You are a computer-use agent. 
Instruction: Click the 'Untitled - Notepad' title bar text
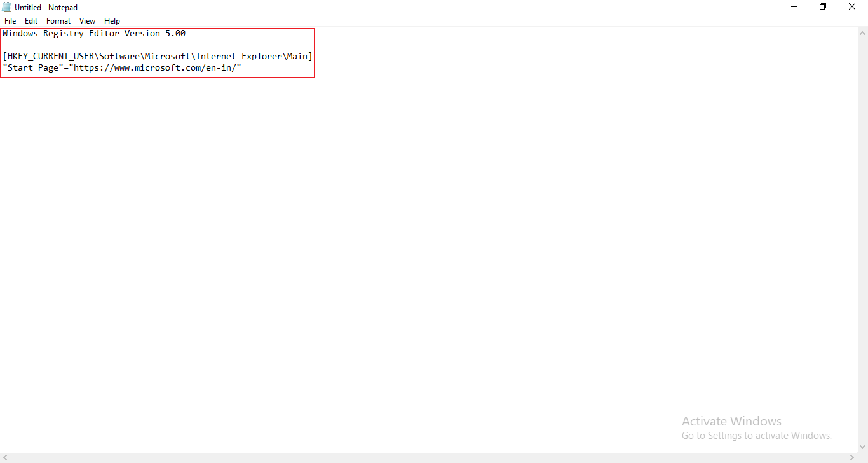(46, 8)
